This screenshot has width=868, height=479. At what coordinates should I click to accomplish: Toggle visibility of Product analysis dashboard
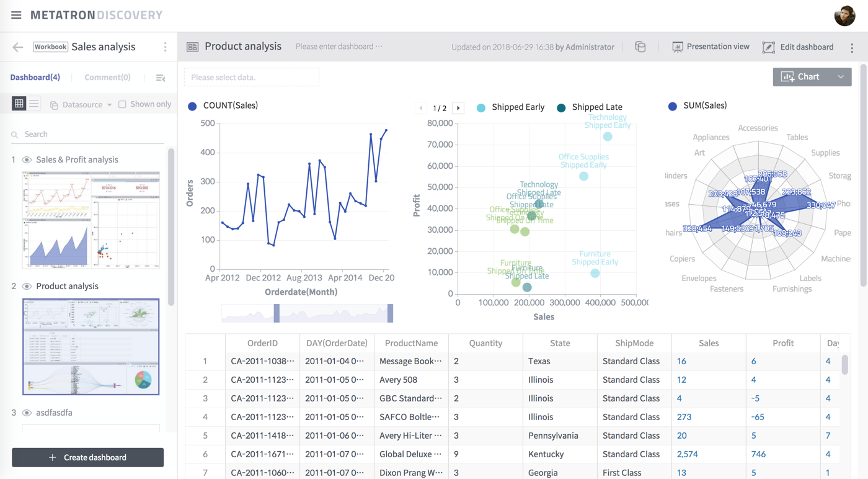[27, 287]
